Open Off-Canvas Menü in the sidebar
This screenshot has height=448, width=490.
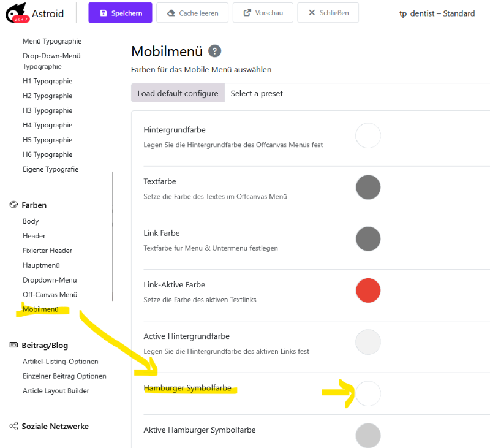tap(50, 295)
